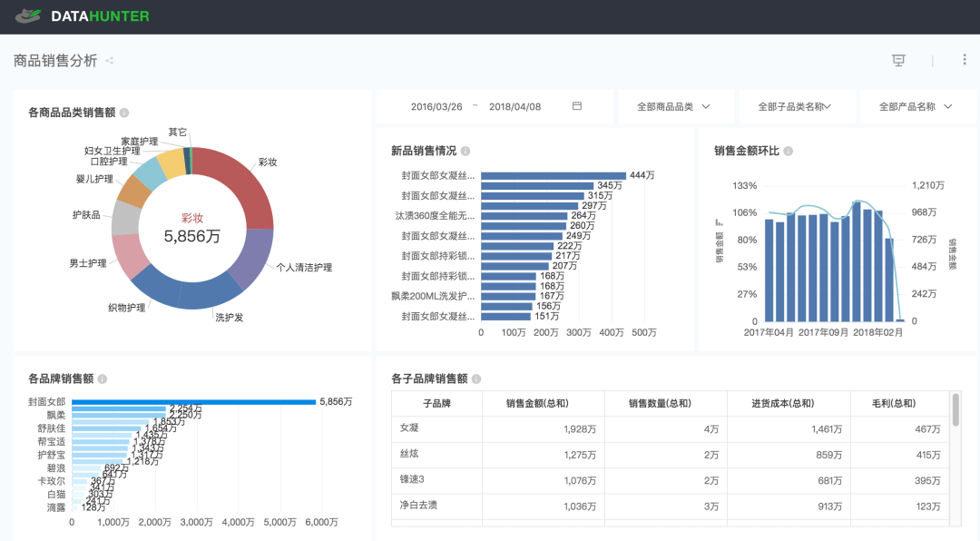This screenshot has height=541, width=980.
Task: Click the start date 2016/03/26 field
Action: pos(436,106)
